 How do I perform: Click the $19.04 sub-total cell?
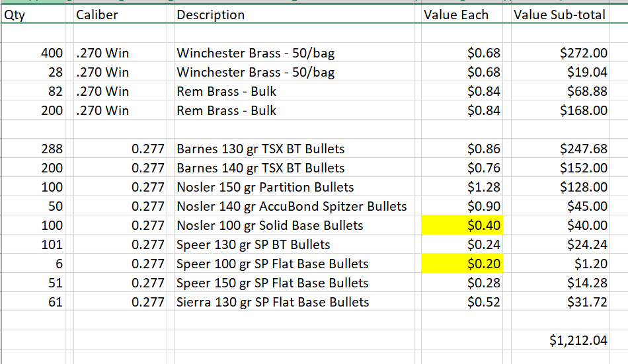(x=568, y=72)
